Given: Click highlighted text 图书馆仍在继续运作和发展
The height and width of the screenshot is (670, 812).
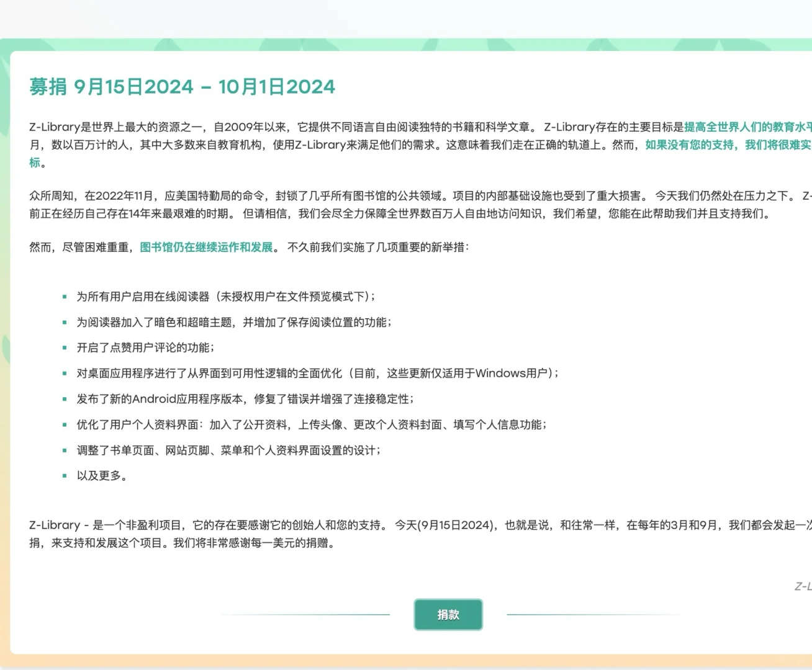Looking at the screenshot, I should [206, 247].
